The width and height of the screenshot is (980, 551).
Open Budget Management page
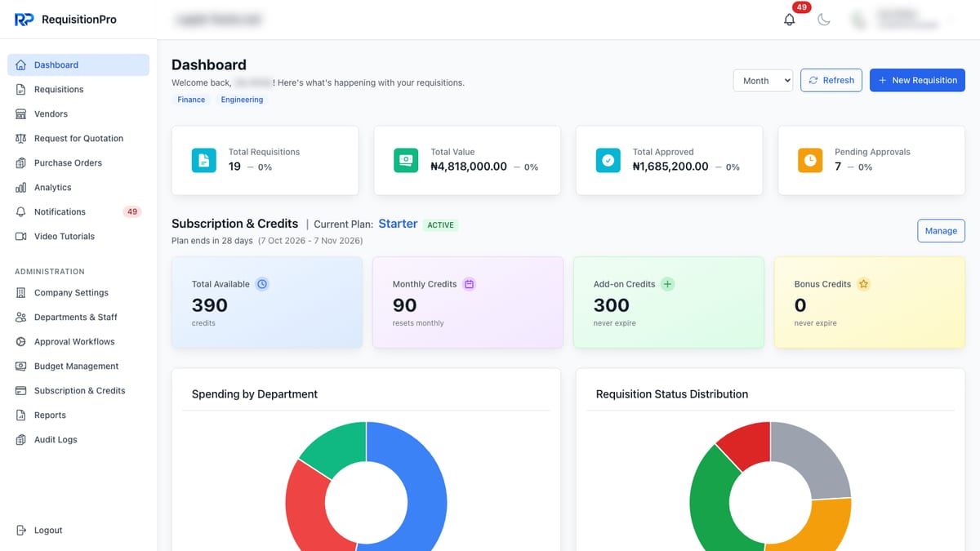(x=78, y=367)
